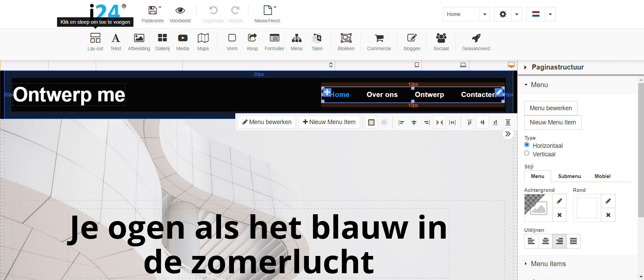Open the Voorbeeld preview eye icon
This screenshot has height=280, width=644.
pos(180,11)
